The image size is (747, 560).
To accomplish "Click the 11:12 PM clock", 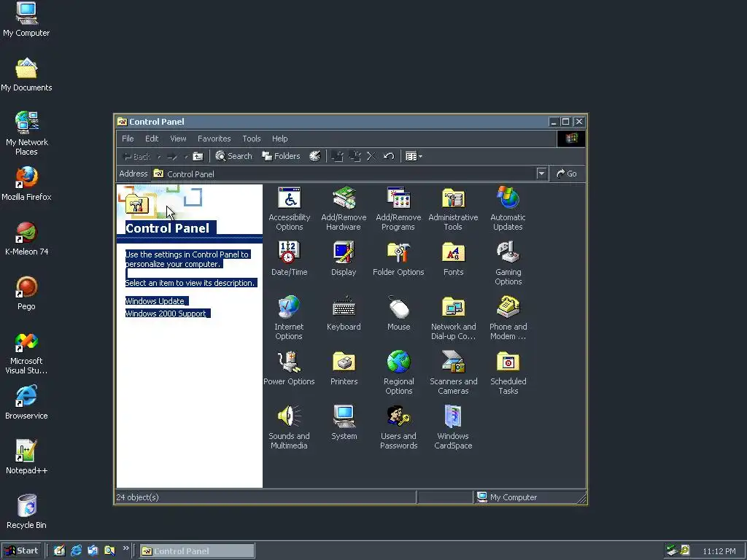I will tap(719, 551).
